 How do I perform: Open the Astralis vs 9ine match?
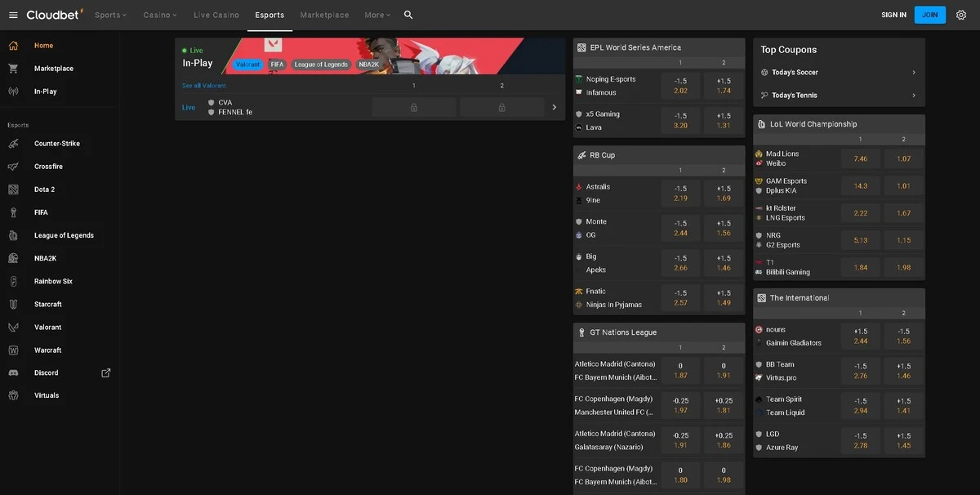(x=616, y=194)
